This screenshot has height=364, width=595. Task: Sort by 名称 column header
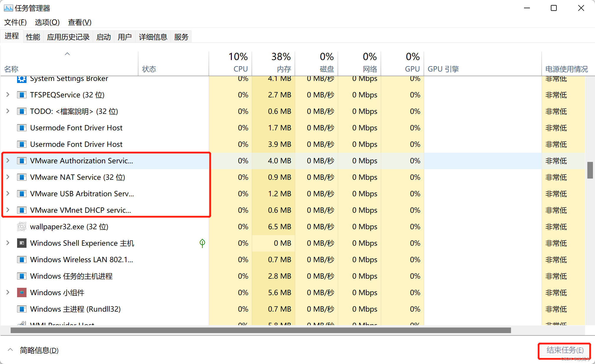[x=69, y=63]
